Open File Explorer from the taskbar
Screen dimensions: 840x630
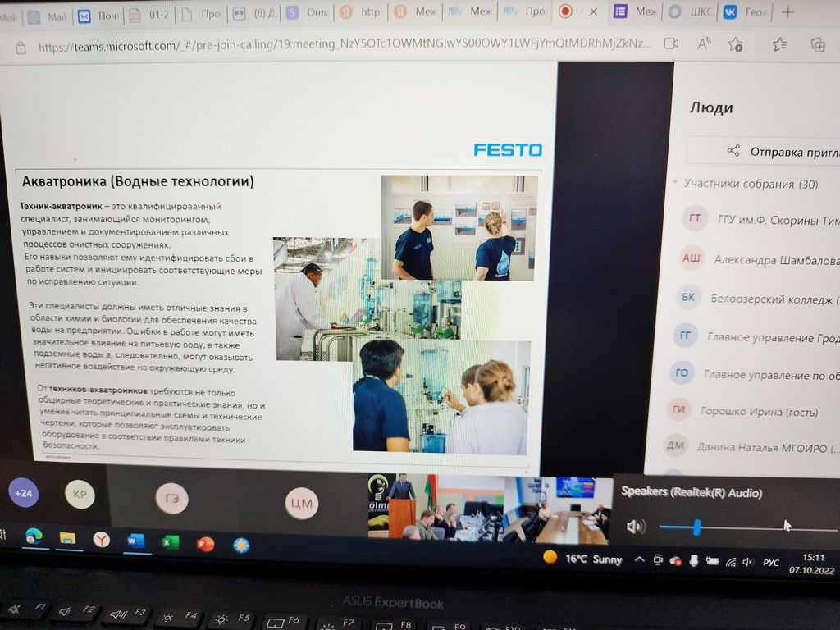pyautogui.click(x=67, y=538)
